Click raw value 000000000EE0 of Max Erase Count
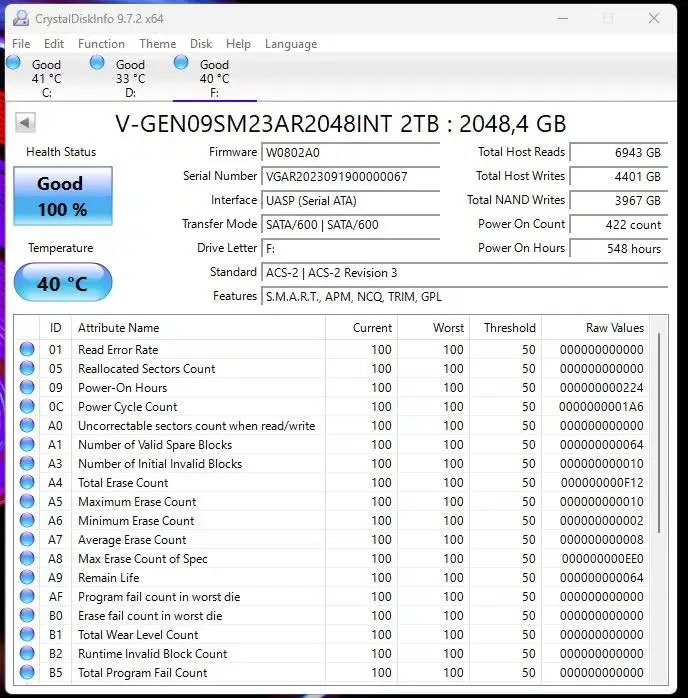 coord(603,559)
